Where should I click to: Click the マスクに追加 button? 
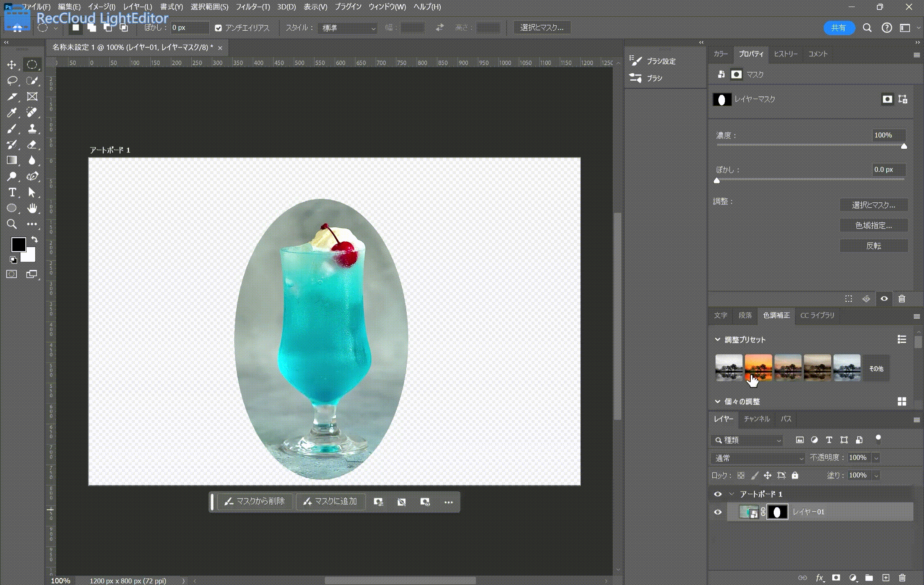tap(331, 501)
